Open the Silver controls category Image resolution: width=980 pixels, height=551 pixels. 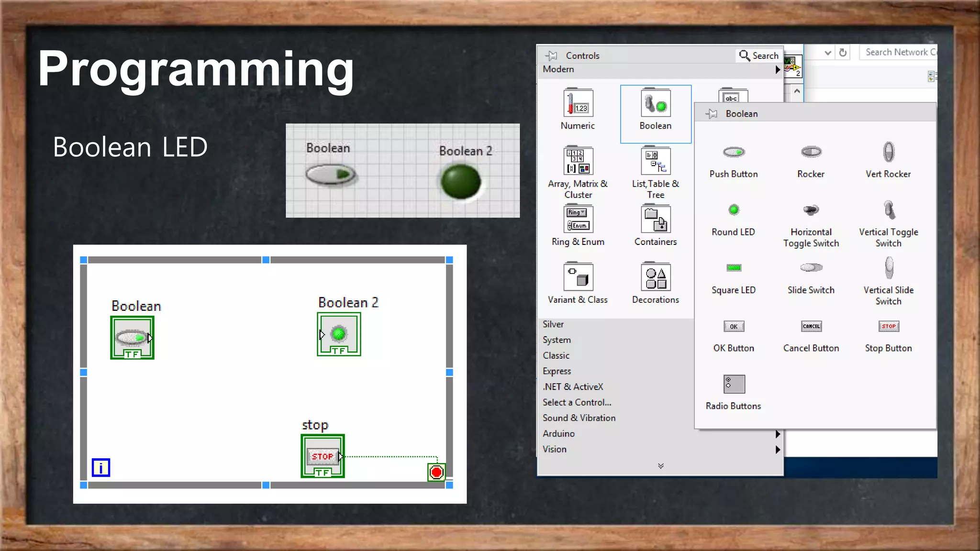click(x=553, y=324)
